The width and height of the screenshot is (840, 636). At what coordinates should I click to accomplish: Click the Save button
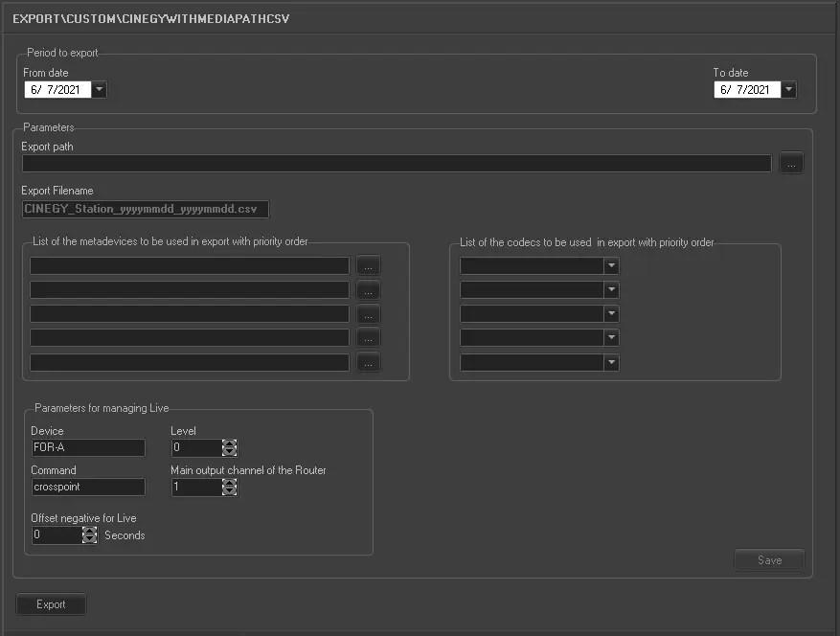pos(769,560)
